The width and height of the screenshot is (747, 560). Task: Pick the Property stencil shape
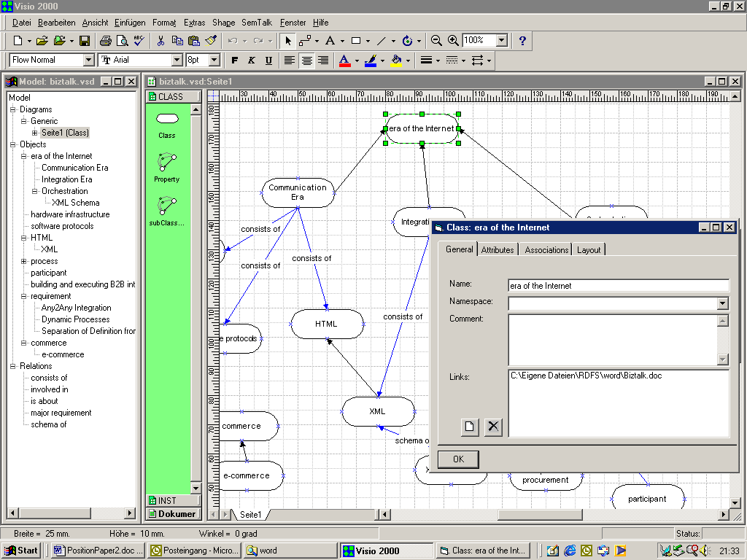tap(167, 163)
